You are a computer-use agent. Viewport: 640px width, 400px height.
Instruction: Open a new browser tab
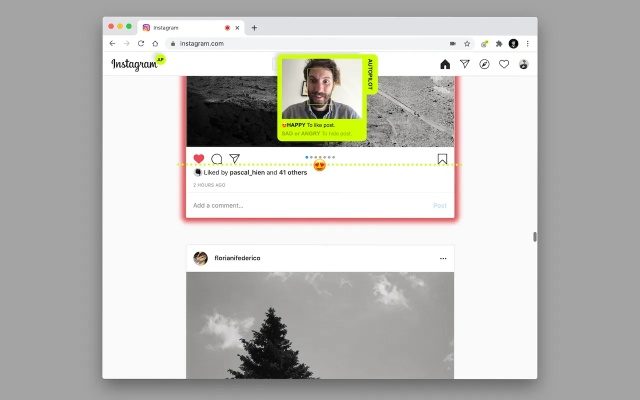[x=254, y=28]
